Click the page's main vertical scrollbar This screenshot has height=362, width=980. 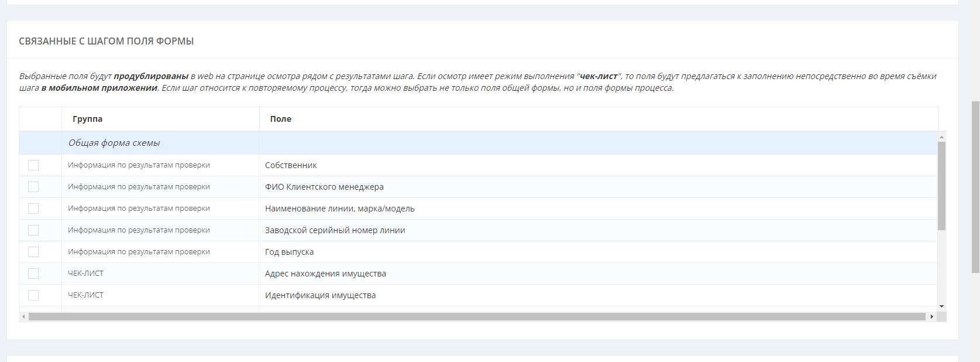pyautogui.click(x=975, y=186)
